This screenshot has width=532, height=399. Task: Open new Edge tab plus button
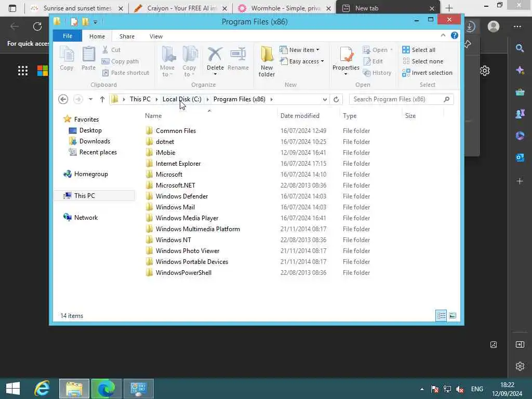[x=449, y=8]
